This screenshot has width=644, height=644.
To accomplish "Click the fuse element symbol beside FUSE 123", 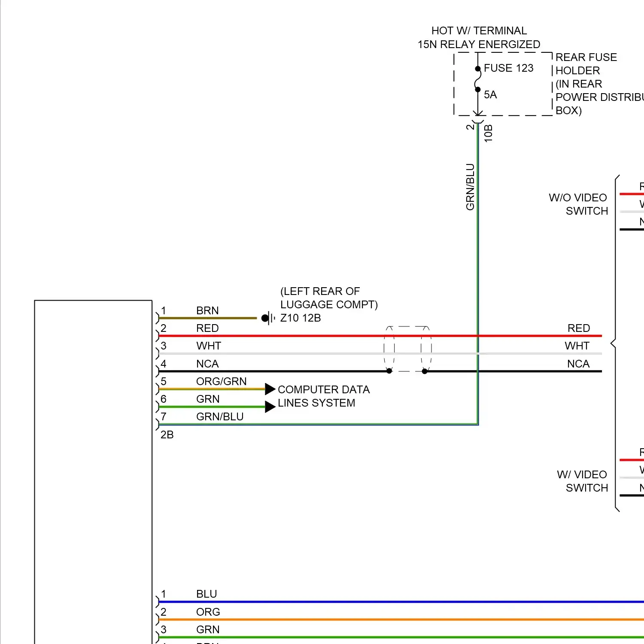I will coord(477,79).
